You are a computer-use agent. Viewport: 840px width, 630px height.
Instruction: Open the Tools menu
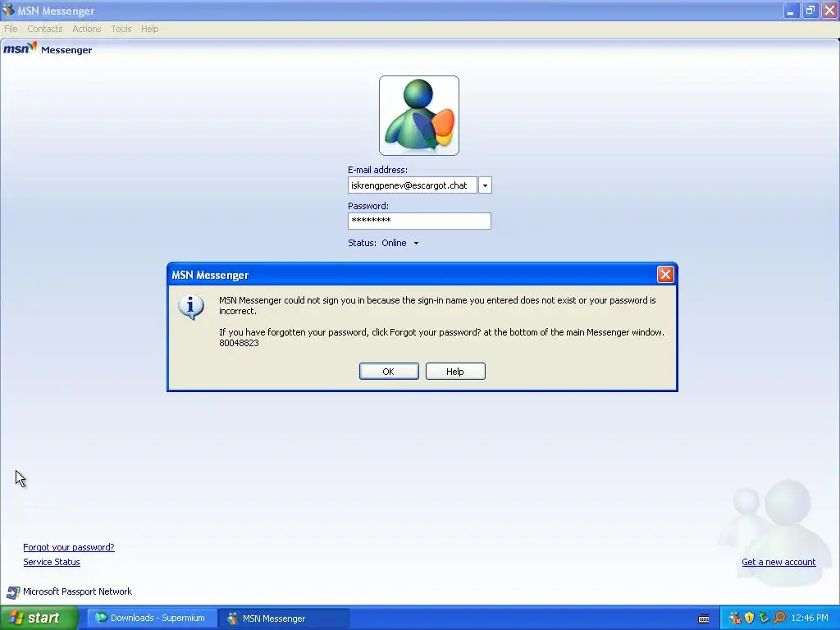121,29
